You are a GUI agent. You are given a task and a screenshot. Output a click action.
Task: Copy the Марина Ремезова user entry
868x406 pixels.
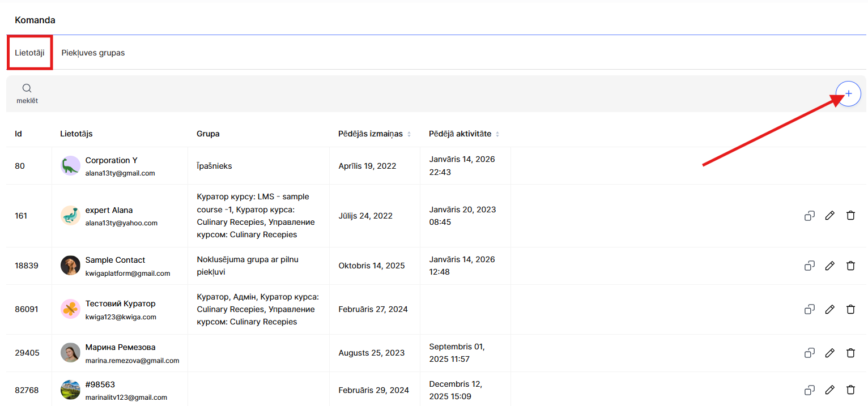pyautogui.click(x=809, y=353)
